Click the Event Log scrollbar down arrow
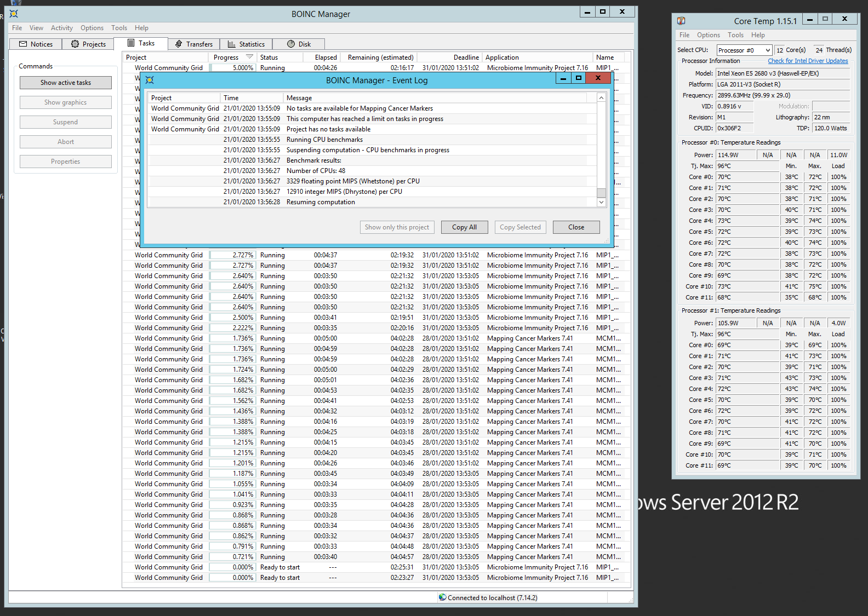 point(601,202)
